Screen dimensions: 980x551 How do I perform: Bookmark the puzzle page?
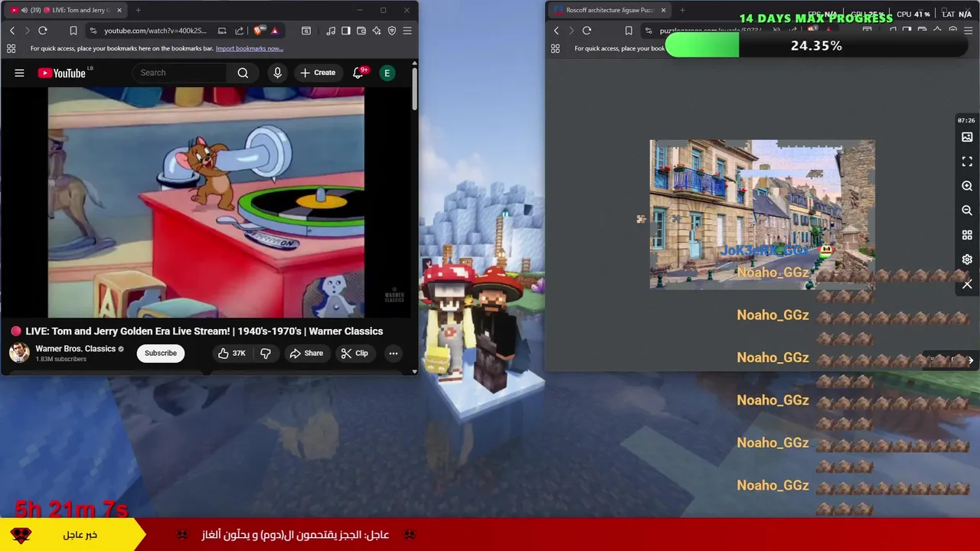[629, 31]
